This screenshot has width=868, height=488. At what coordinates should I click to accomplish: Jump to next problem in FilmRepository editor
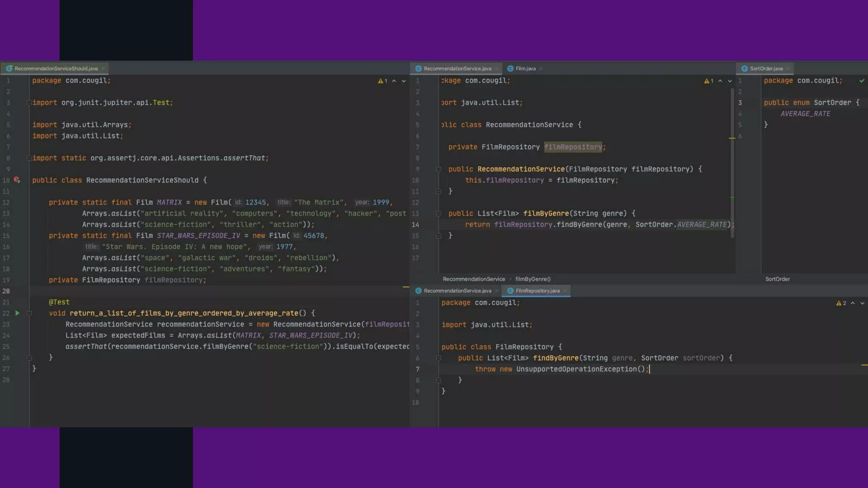click(x=862, y=303)
